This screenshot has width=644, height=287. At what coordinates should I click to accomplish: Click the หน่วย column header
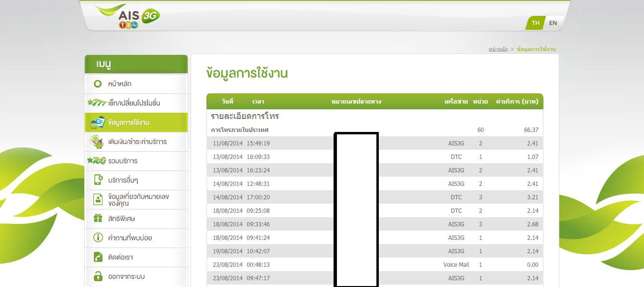(x=480, y=102)
